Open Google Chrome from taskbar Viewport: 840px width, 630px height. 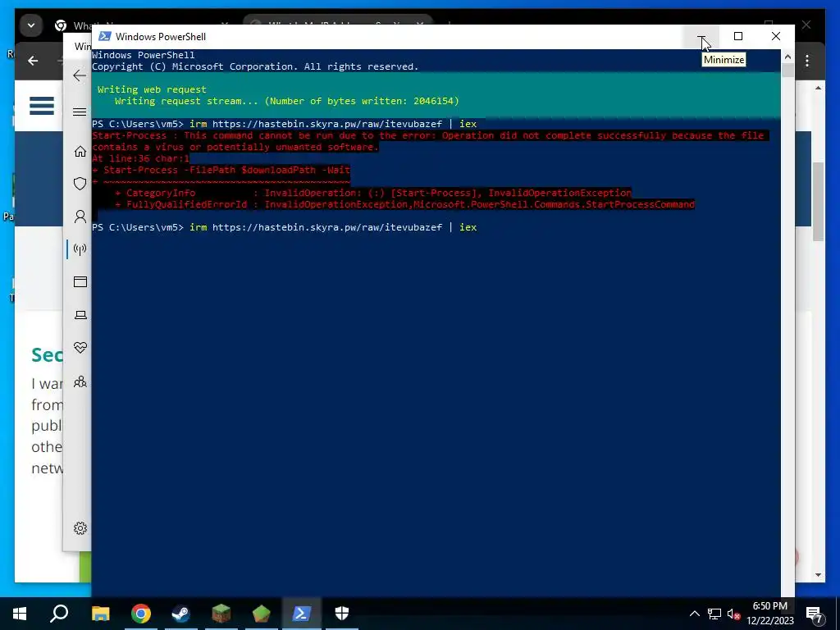[141, 614]
